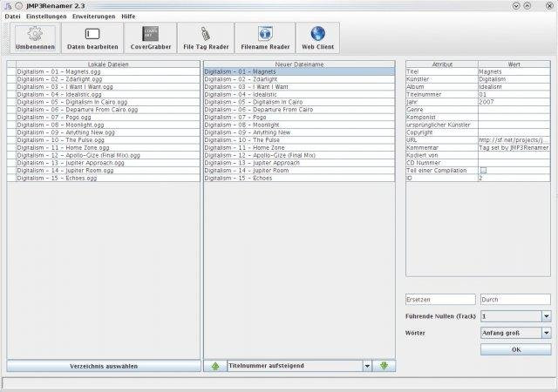Click the URL value cell
The image size is (558, 392).
[514, 140]
